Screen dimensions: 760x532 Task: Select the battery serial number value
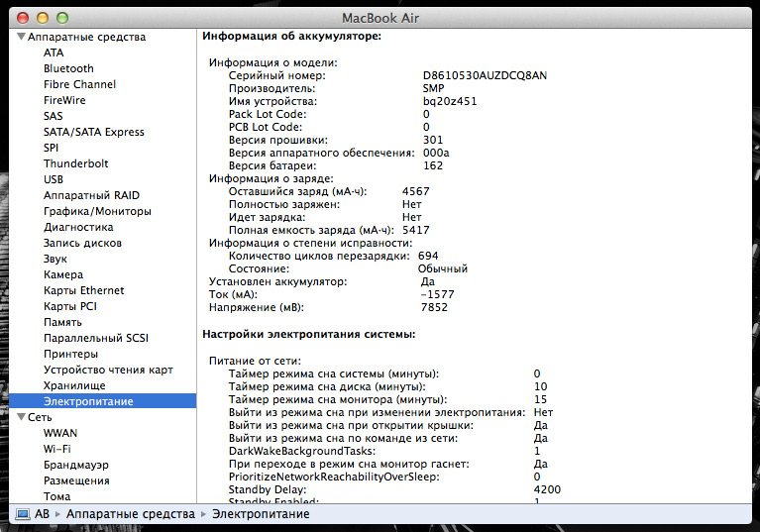click(x=485, y=75)
